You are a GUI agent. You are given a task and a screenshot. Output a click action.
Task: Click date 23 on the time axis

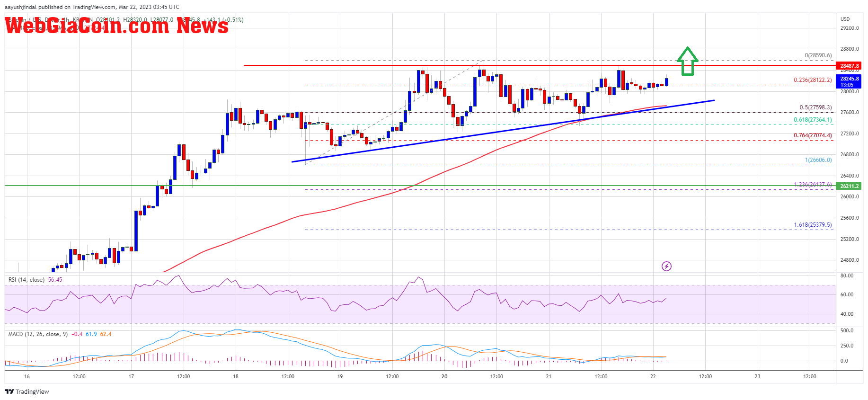pos(757,377)
